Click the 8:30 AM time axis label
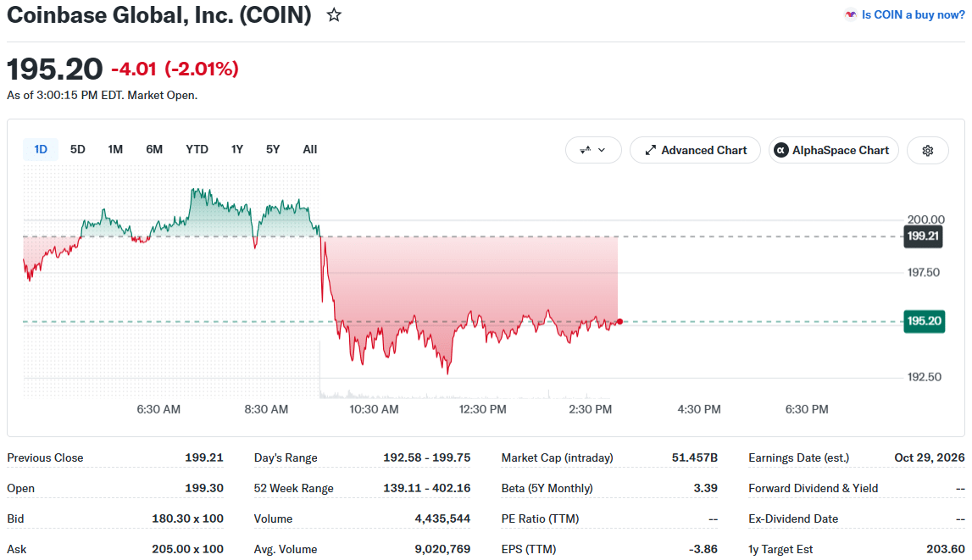972x560 pixels. (267, 409)
